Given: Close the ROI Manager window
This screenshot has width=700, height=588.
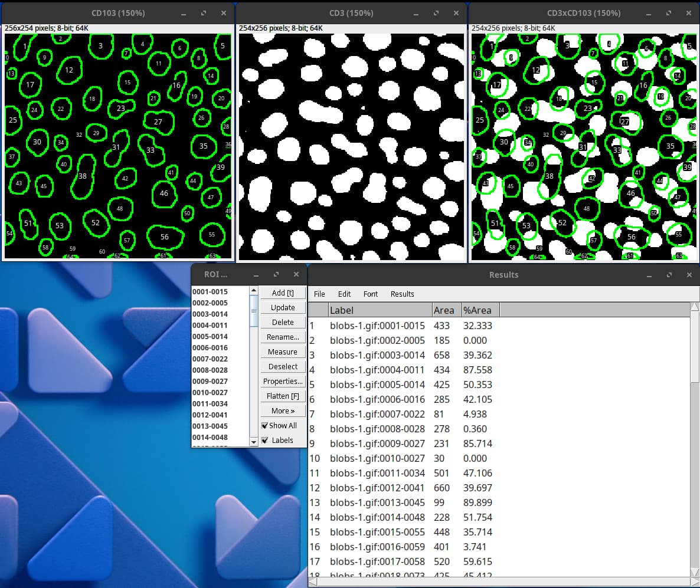Looking at the screenshot, I should click(x=296, y=275).
